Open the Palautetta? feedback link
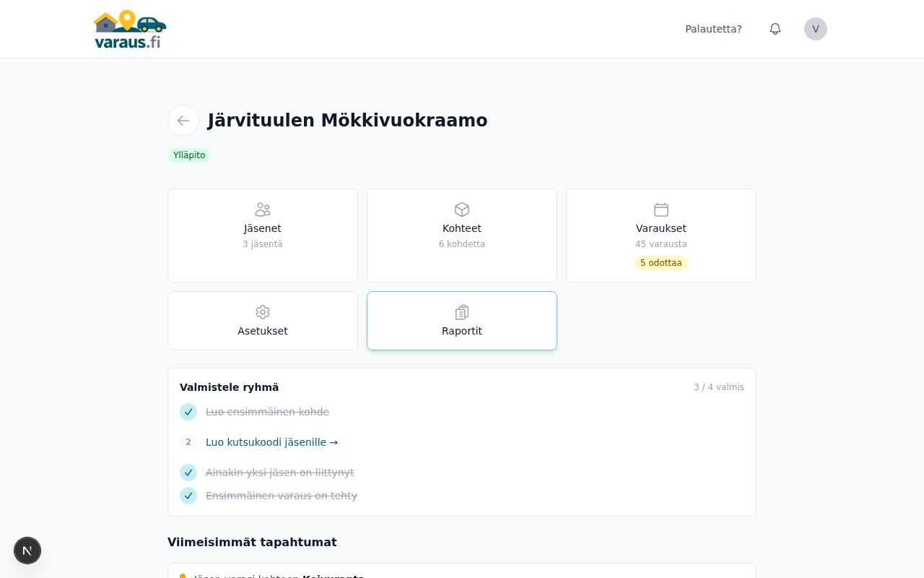The image size is (924, 578). pos(713,29)
